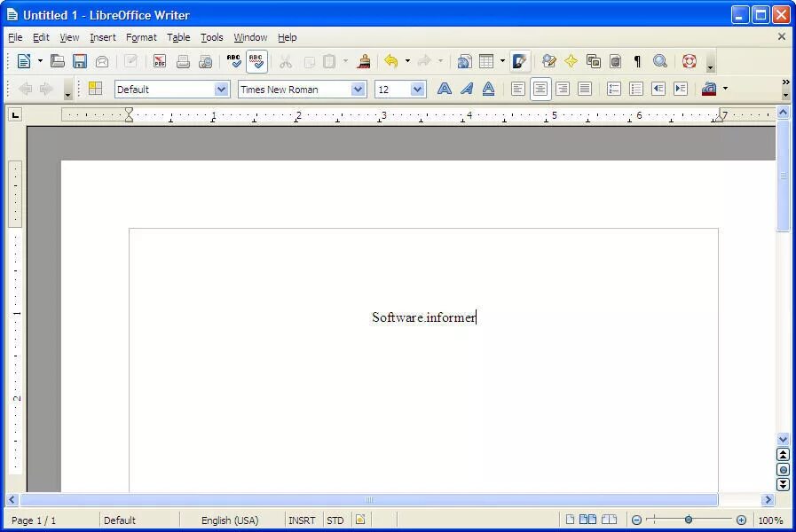
Task: Run Spelling and Grammar check icon
Action: click(x=233, y=61)
